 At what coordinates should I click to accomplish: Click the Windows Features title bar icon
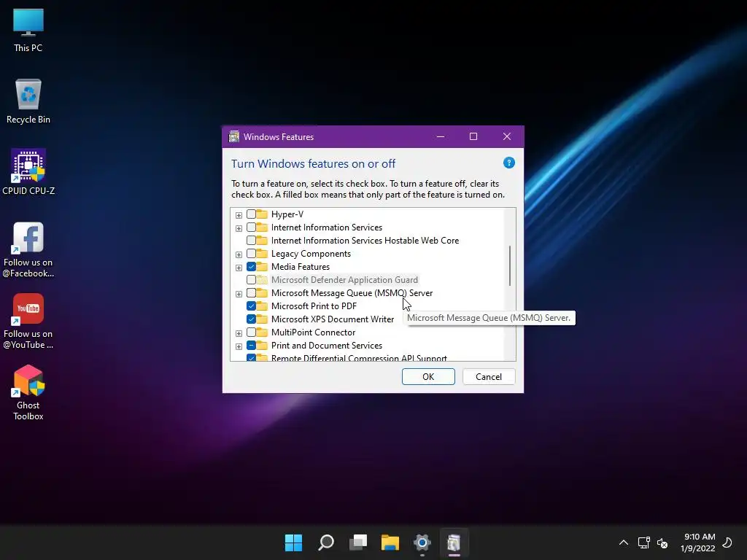tap(233, 136)
